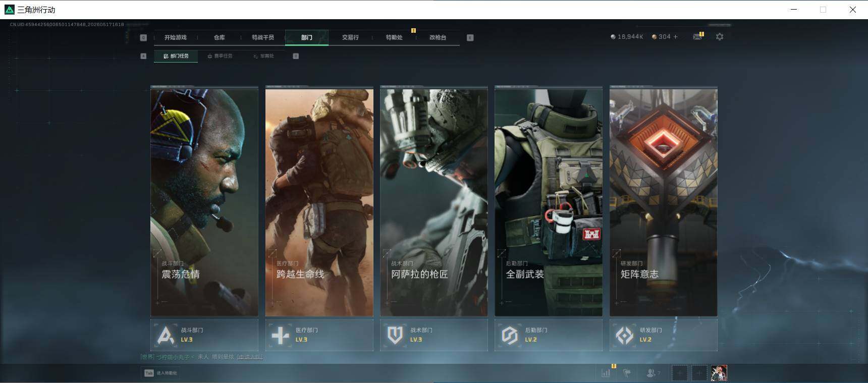The width and height of the screenshot is (868, 383).
Task: Click the Tab 进入特勤处 button
Action: pyautogui.click(x=161, y=373)
